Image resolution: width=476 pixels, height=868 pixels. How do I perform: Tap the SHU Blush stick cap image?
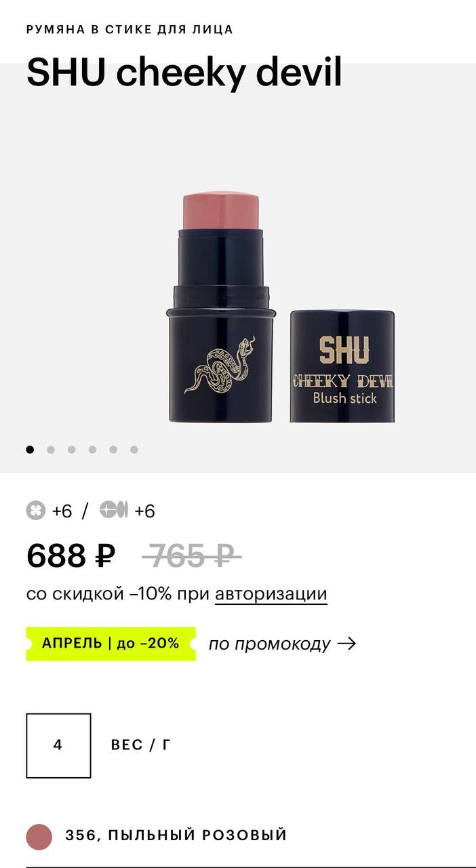(342, 366)
